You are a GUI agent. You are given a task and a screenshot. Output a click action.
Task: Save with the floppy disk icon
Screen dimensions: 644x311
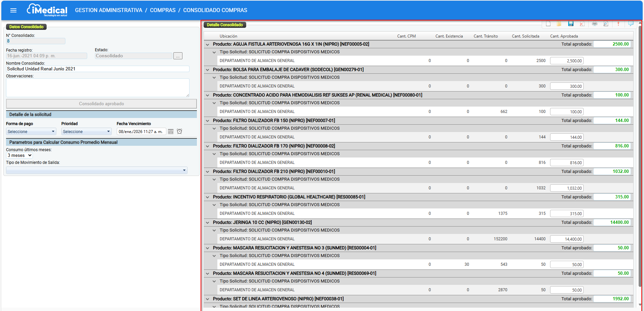pyautogui.click(x=571, y=24)
